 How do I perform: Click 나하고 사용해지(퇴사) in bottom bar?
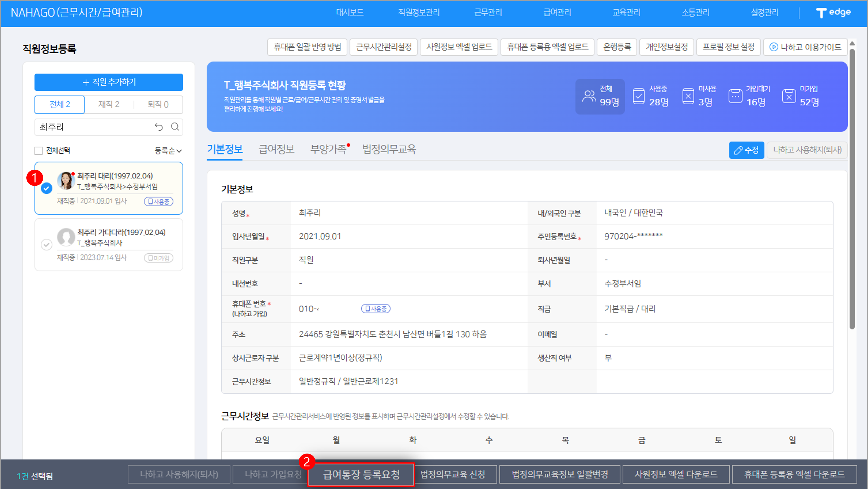coord(179,475)
